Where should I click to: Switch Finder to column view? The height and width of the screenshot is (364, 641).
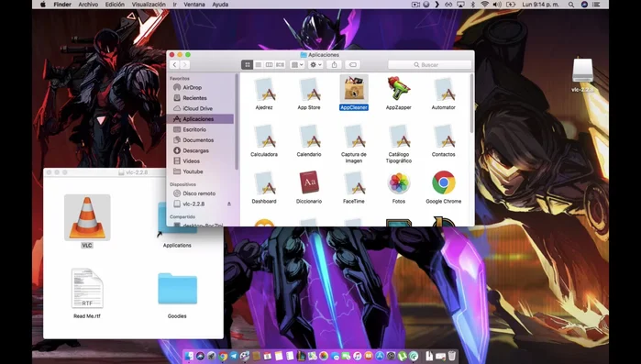coord(269,64)
